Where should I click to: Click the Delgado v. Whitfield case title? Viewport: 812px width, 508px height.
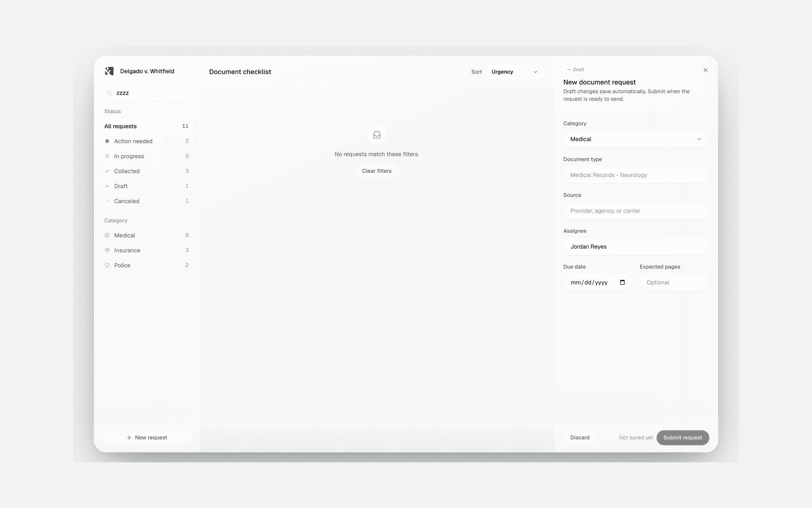pos(147,71)
